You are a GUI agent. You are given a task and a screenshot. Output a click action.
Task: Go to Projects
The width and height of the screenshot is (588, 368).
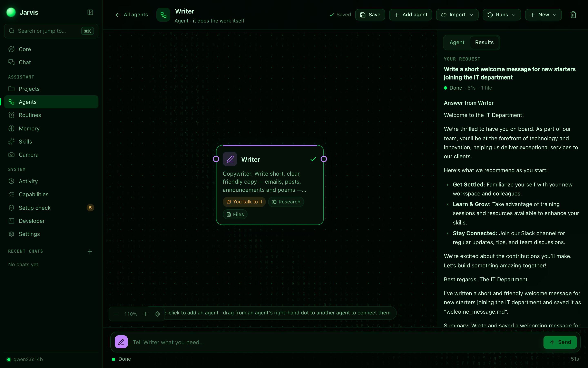coord(51,89)
